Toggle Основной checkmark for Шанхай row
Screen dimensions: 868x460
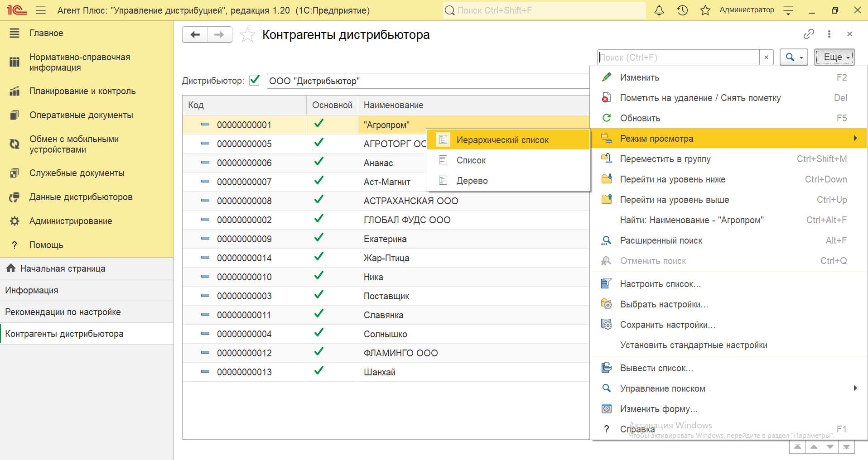coord(319,371)
